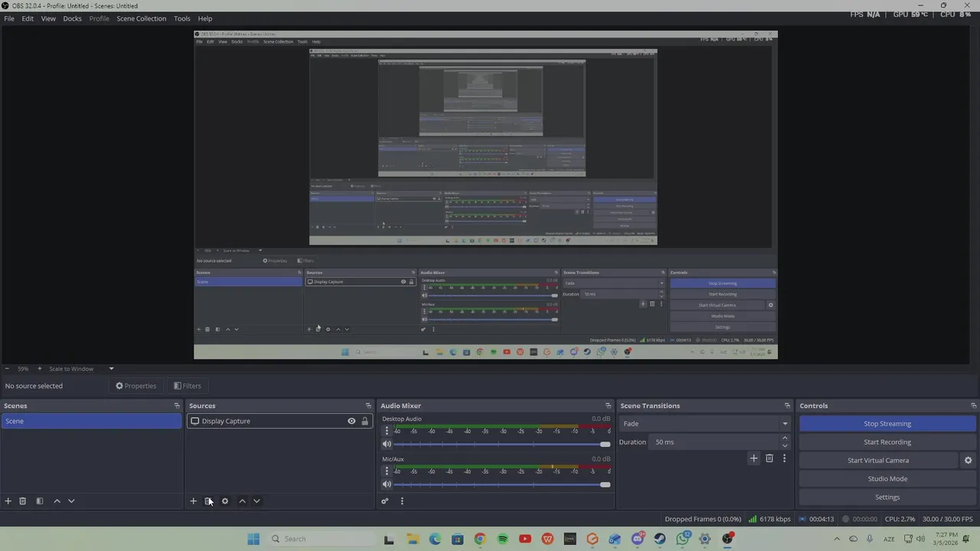
Task: Open advanced audio properties gears icon
Action: click(x=385, y=501)
